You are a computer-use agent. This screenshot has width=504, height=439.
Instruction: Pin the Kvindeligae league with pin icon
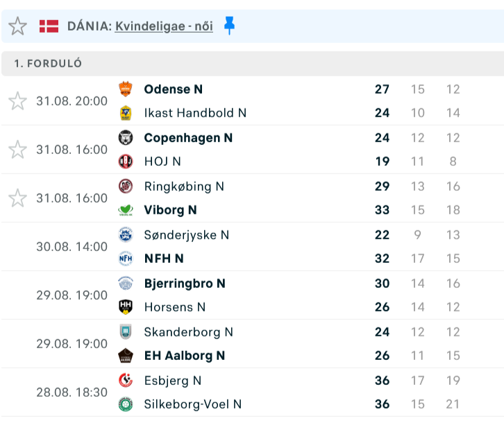pos(230,26)
